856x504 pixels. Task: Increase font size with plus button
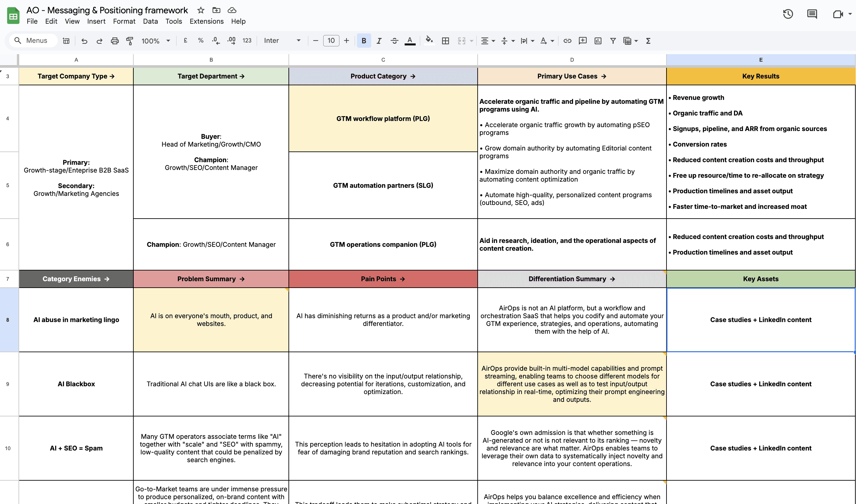(347, 41)
